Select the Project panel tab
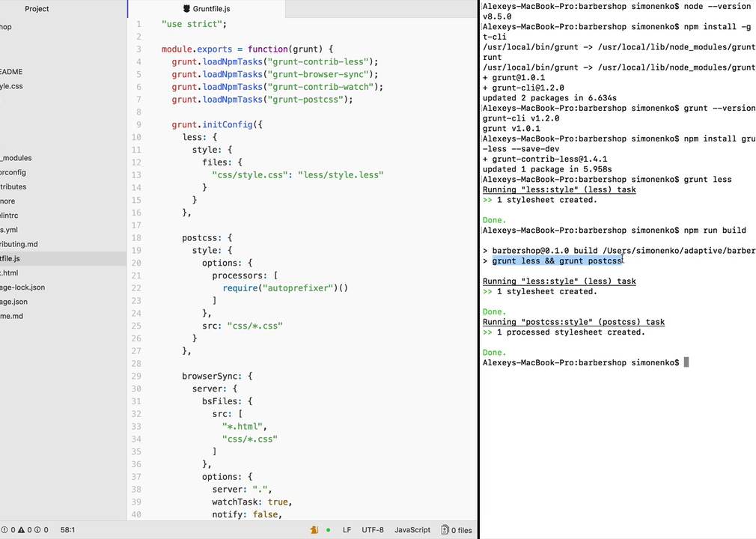Viewport: 756px width, 539px height. point(37,9)
